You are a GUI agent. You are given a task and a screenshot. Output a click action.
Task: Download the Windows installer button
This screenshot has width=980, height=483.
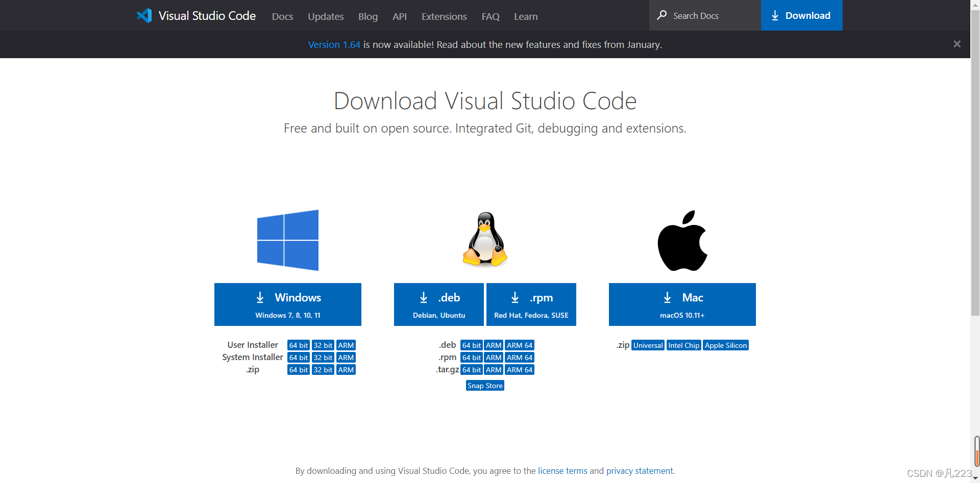[x=288, y=304]
